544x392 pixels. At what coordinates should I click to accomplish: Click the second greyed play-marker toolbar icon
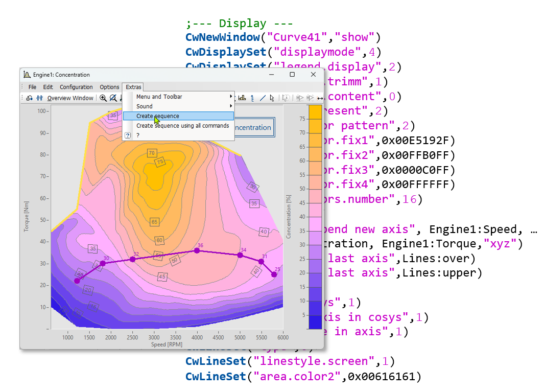click(x=310, y=98)
